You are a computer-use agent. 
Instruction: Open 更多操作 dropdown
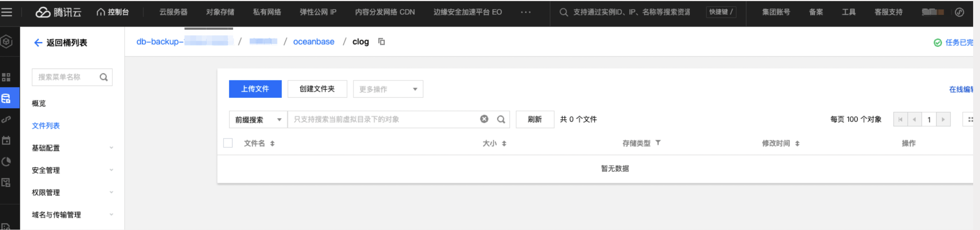coord(388,89)
